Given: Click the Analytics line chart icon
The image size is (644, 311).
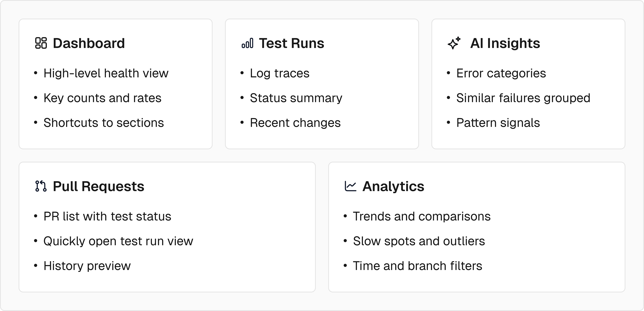Looking at the screenshot, I should 350,186.
